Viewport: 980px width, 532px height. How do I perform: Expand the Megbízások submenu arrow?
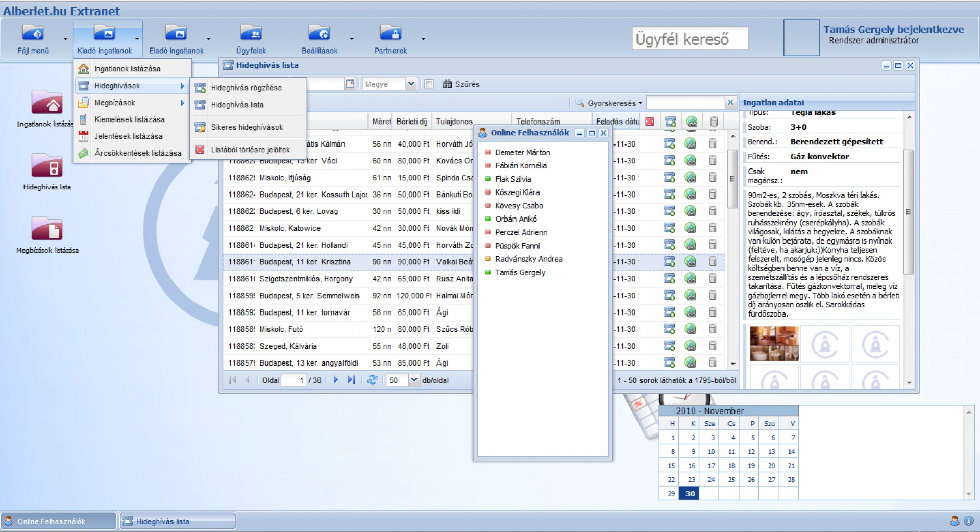point(182,103)
